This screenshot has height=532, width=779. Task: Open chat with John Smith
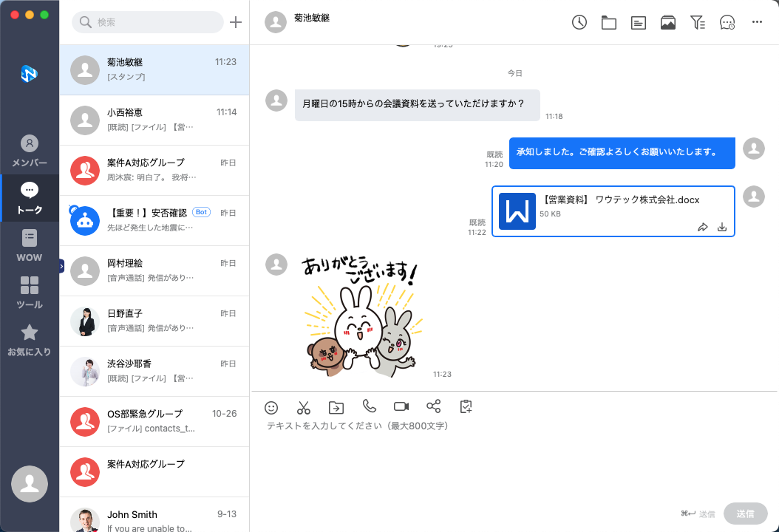click(x=154, y=514)
